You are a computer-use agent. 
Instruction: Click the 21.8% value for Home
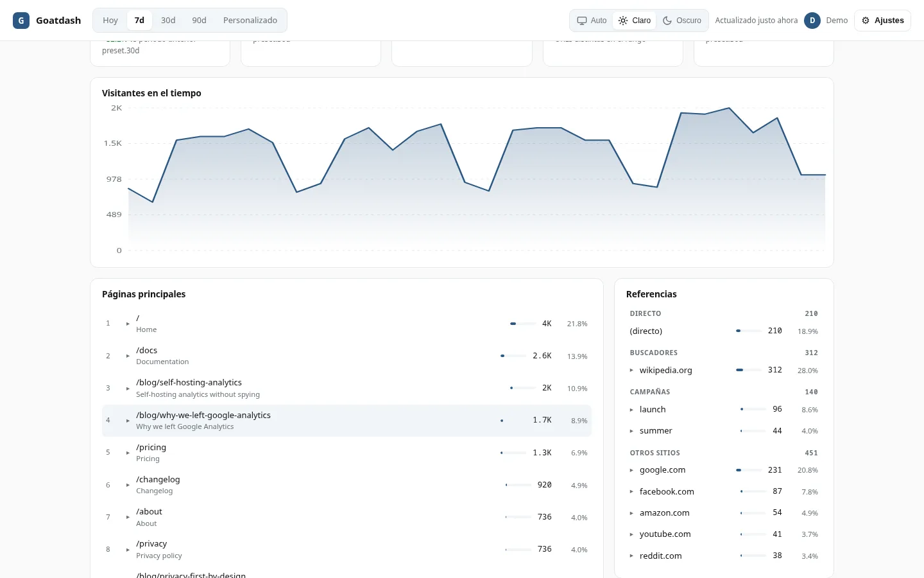[x=577, y=324]
